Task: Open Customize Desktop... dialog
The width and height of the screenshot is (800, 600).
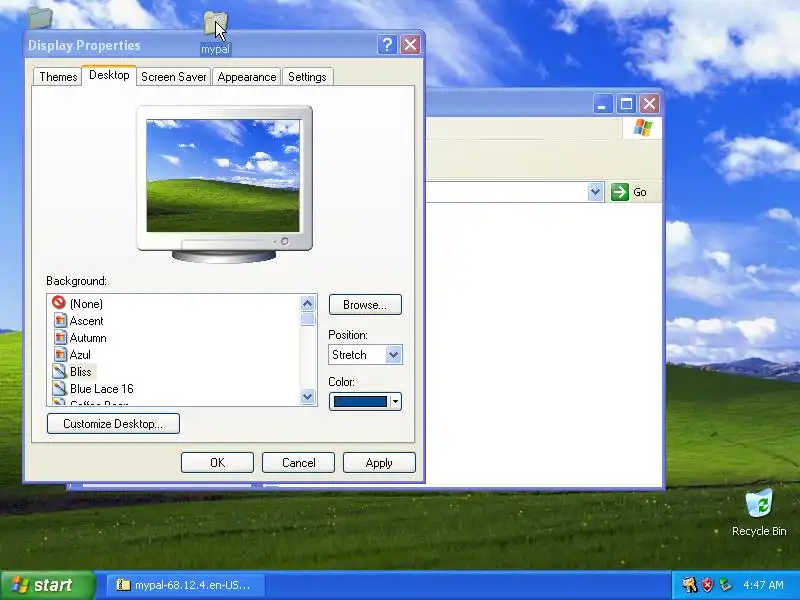Action: 113,423
